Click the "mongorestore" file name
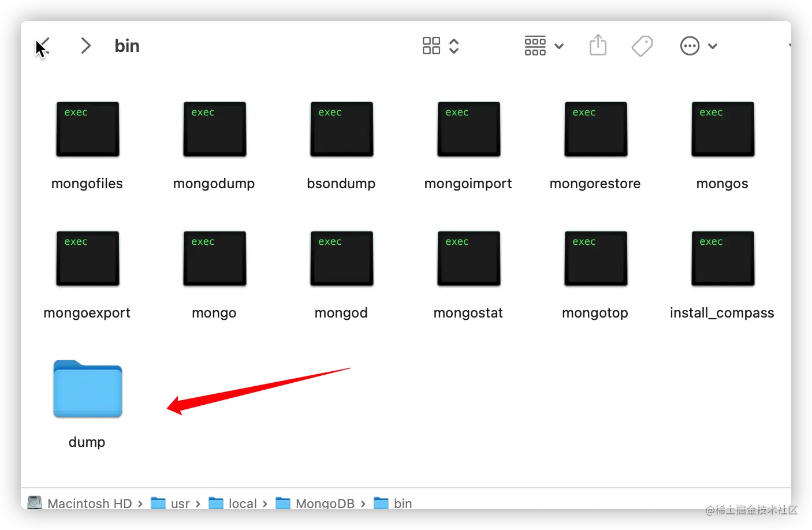812x530 pixels. tap(595, 184)
